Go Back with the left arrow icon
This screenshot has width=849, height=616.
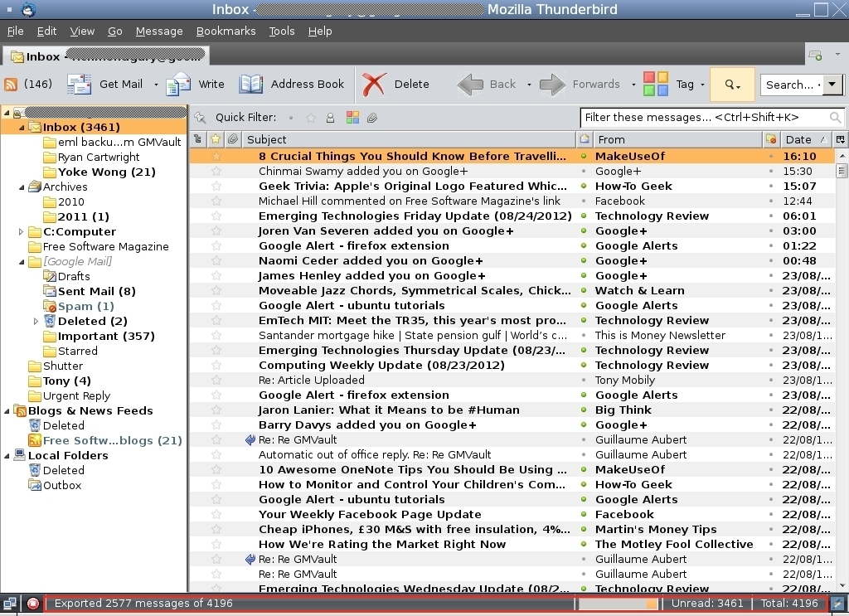pyautogui.click(x=470, y=85)
